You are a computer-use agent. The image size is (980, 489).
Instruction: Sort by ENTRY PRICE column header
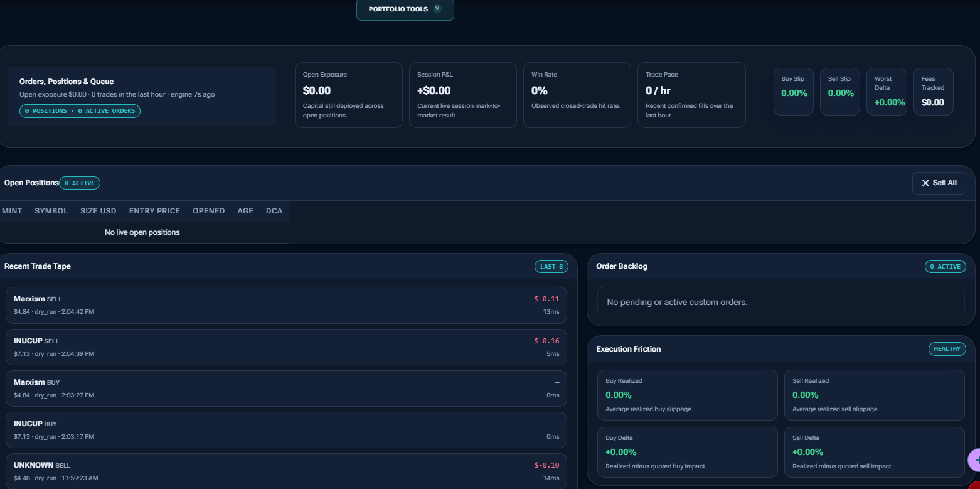[154, 211]
